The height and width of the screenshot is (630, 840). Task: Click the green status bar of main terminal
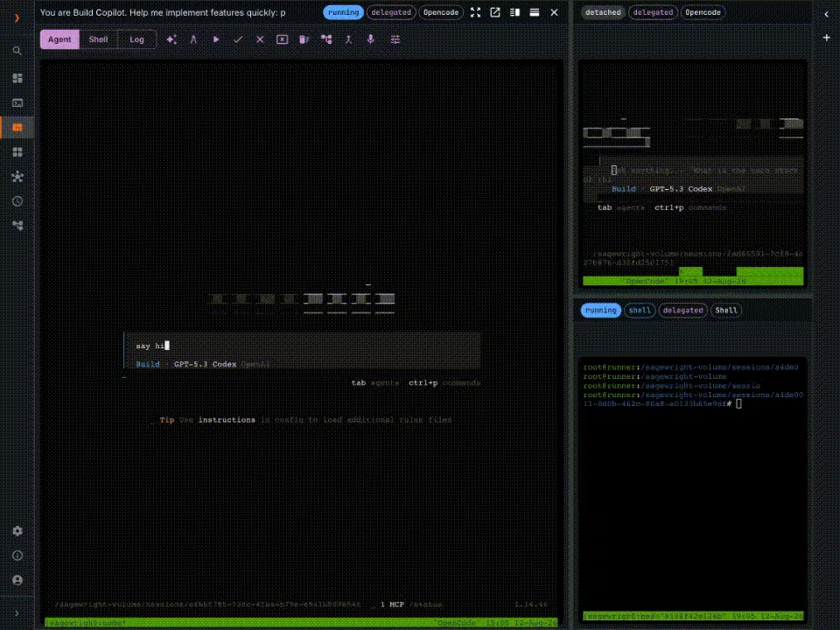coord(301,623)
